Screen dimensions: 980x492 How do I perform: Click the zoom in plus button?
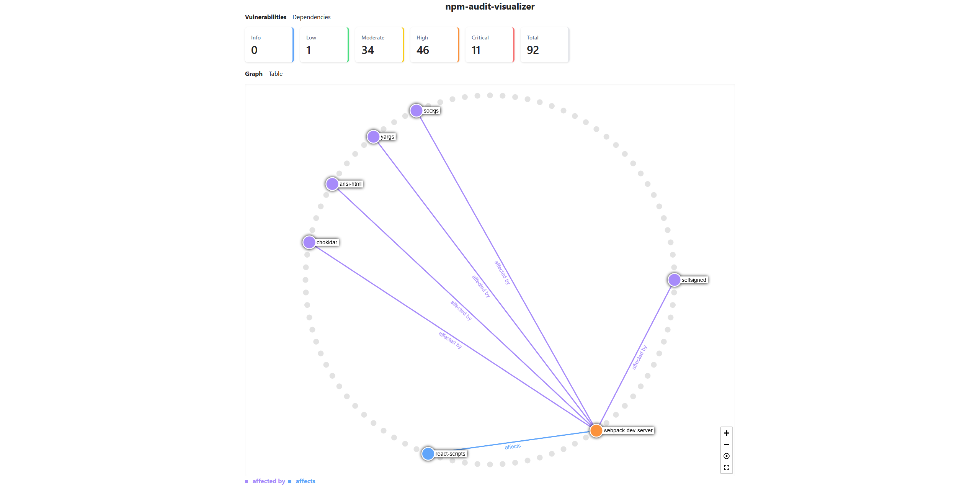[x=726, y=433]
